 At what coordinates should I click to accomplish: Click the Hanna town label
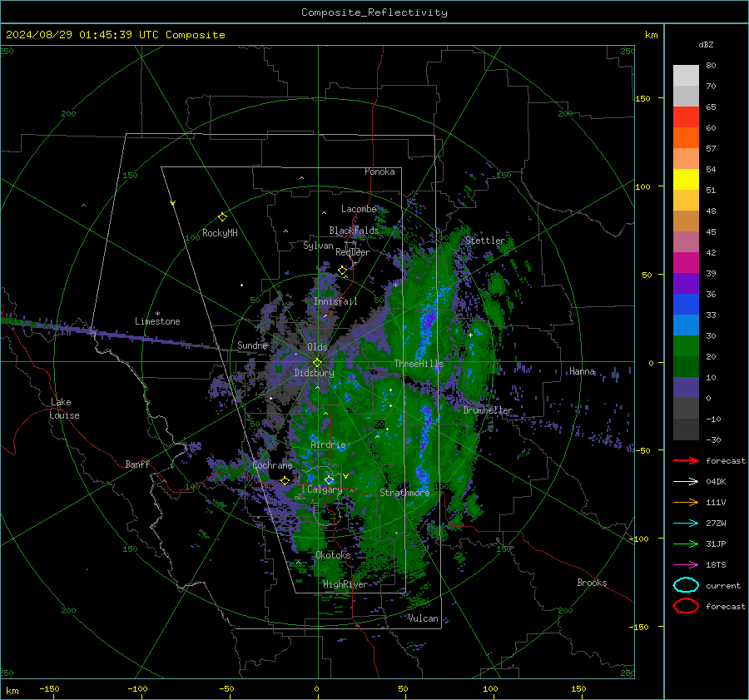582,371
